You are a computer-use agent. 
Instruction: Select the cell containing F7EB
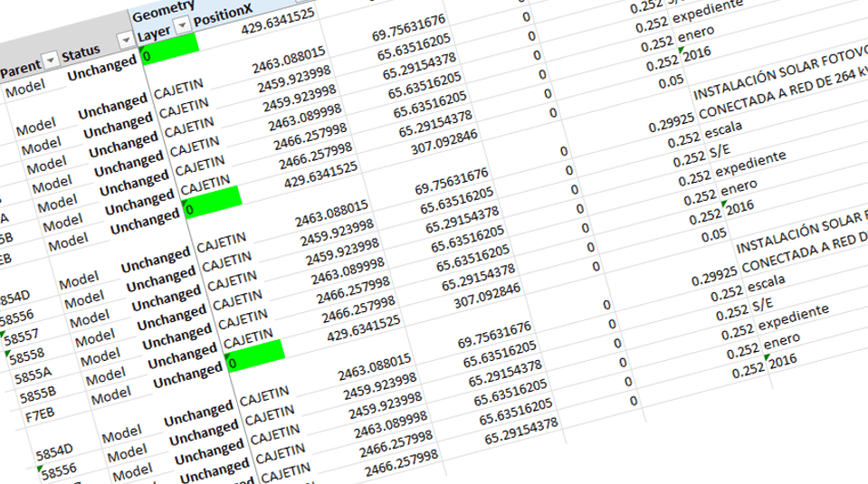click(x=39, y=415)
